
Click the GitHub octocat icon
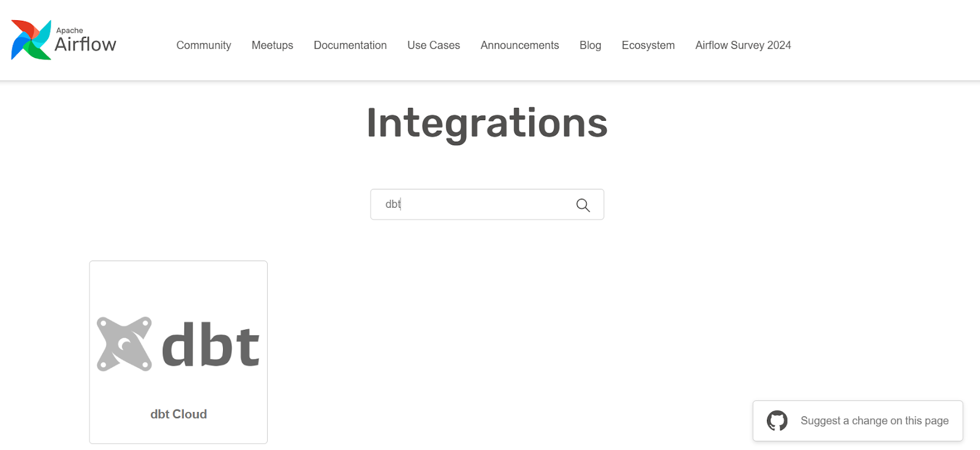pyautogui.click(x=777, y=421)
